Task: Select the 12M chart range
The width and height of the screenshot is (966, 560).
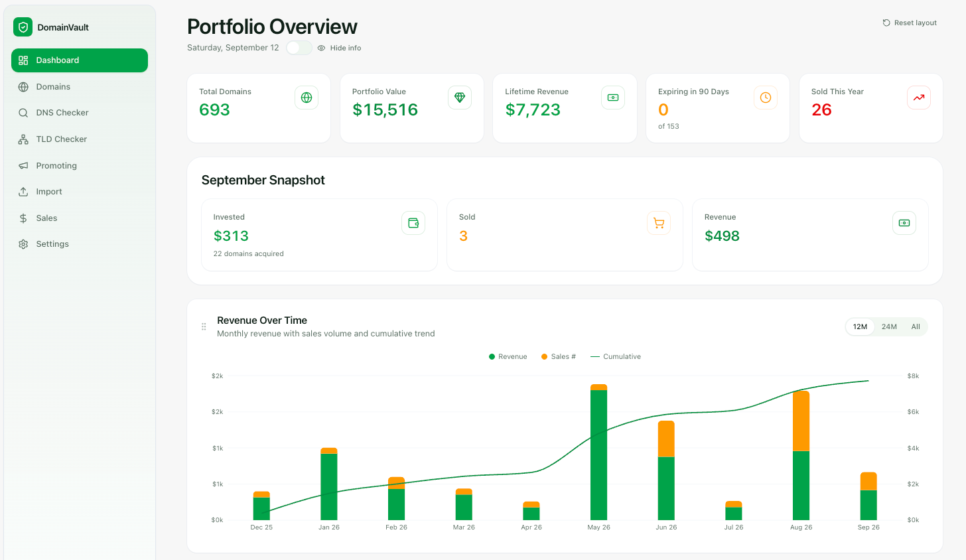Action: [x=860, y=326]
